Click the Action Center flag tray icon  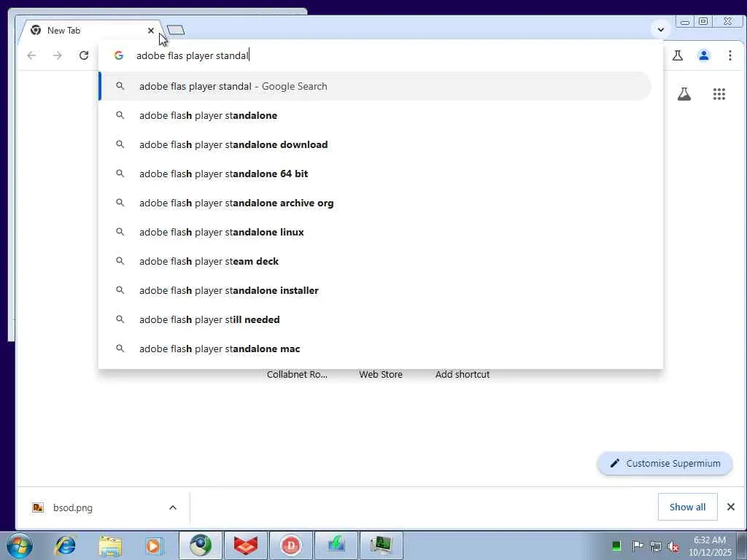(x=637, y=545)
